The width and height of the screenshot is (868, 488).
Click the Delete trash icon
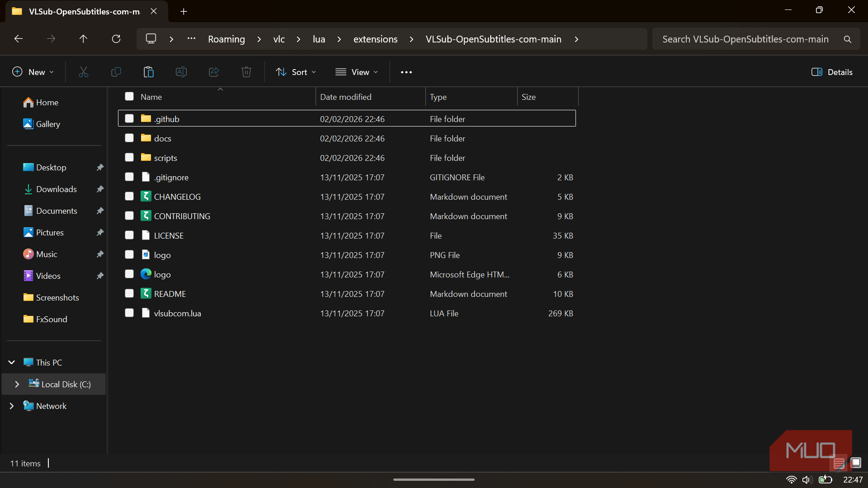coord(246,72)
